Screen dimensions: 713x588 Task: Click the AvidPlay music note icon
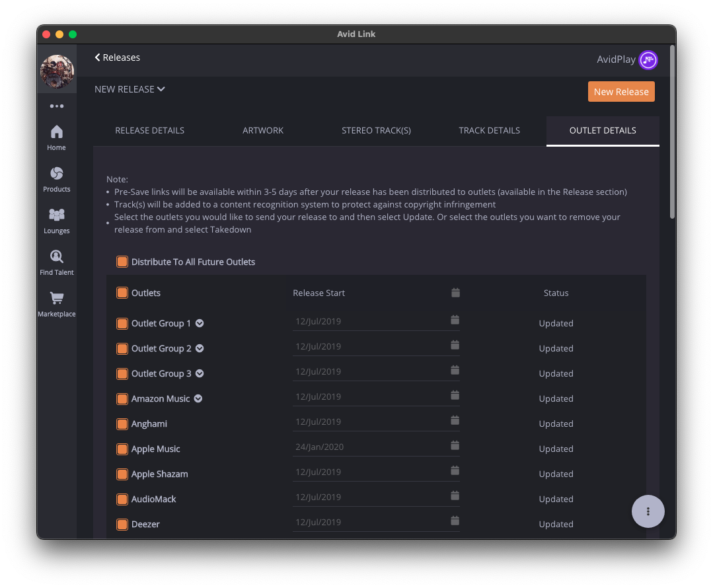(x=648, y=59)
